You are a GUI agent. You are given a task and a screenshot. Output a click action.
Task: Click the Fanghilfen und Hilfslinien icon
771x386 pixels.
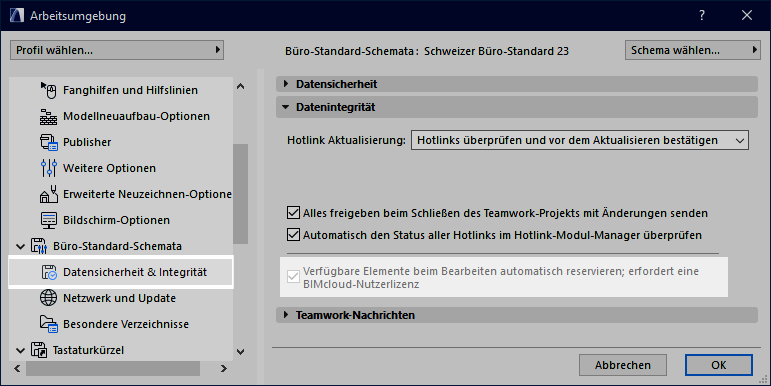tap(48, 90)
